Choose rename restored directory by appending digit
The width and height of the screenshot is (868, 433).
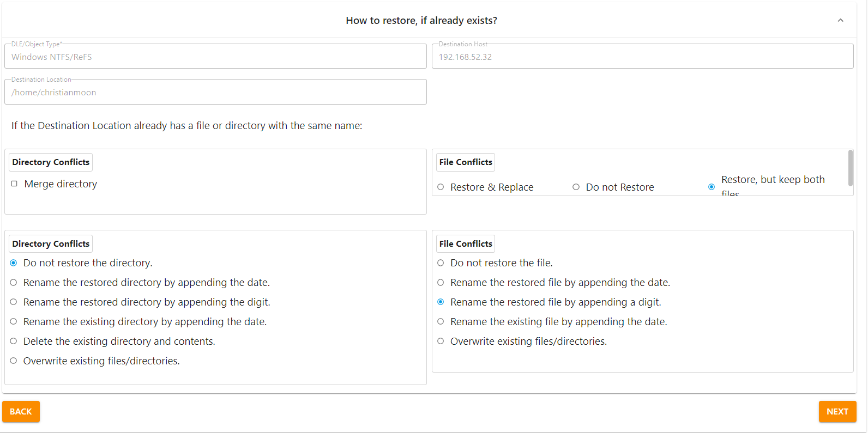tap(14, 302)
